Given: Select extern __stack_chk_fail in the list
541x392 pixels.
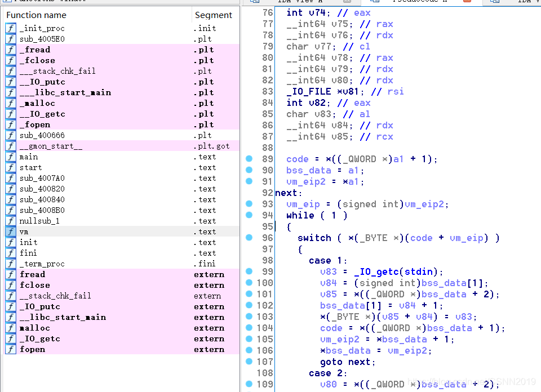Looking at the screenshot, I should click(x=122, y=296).
